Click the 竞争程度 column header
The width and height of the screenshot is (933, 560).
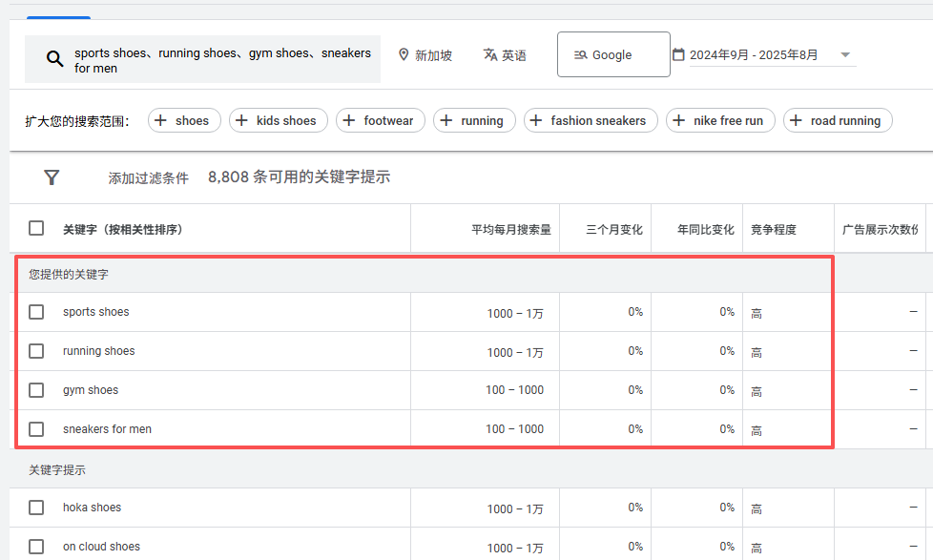click(x=773, y=230)
